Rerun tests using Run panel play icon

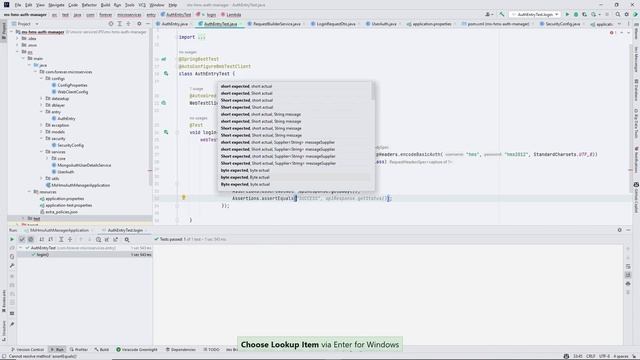pos(12,239)
